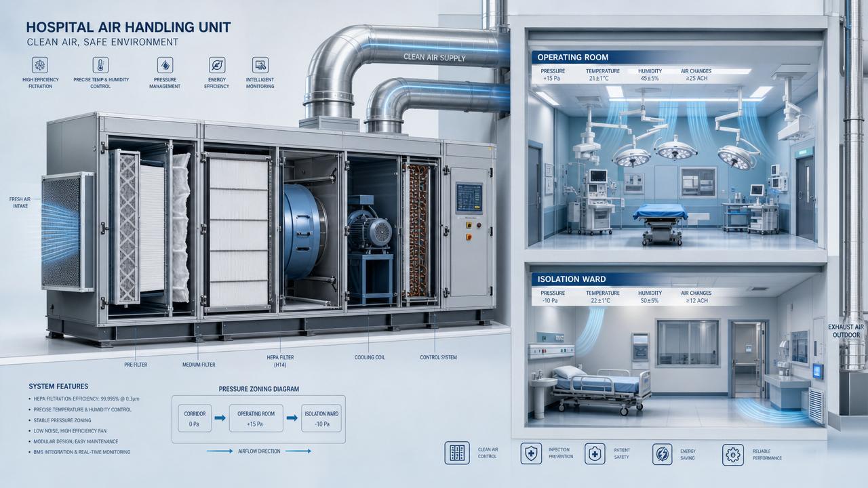Select the Precise Temp & Humidity Control thermometer icon
This screenshot has width=868, height=488.
pos(101,65)
